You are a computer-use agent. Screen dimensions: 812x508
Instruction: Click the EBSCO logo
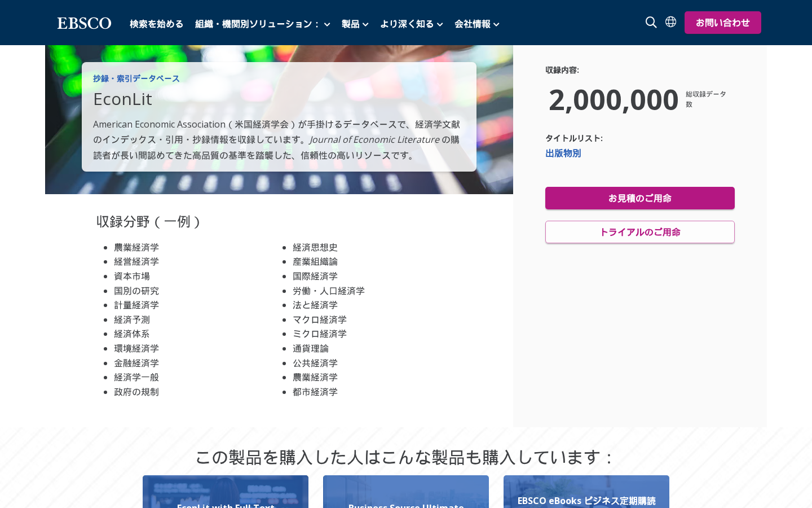coord(84,23)
